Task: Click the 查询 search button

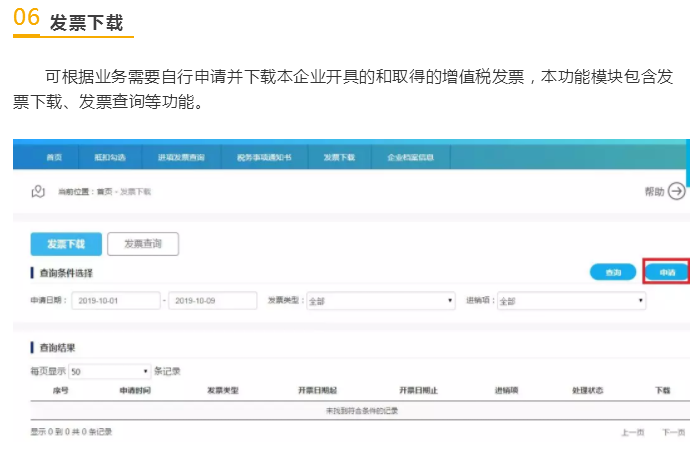Action: (x=613, y=272)
